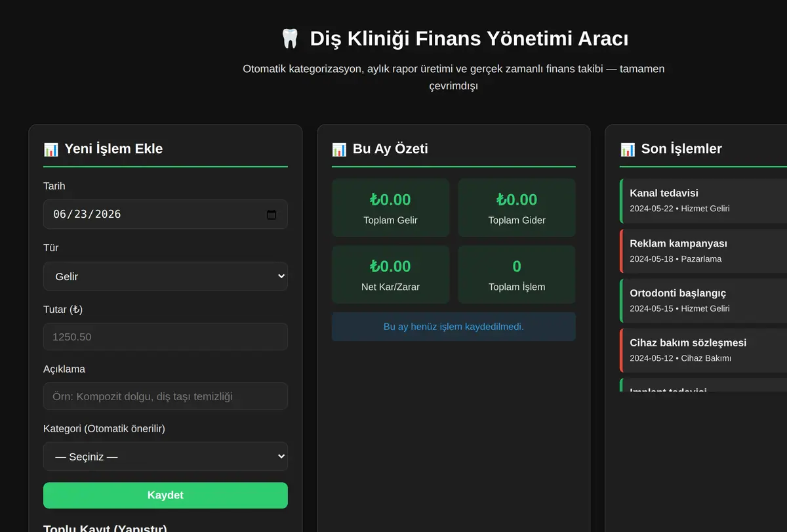Select the Reklam kampanyası transaction

703,251
